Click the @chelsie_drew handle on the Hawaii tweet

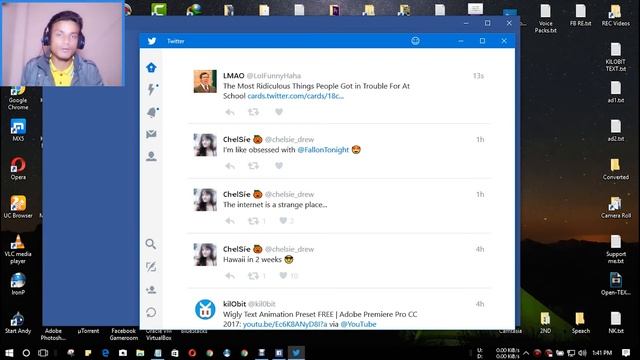(289, 249)
